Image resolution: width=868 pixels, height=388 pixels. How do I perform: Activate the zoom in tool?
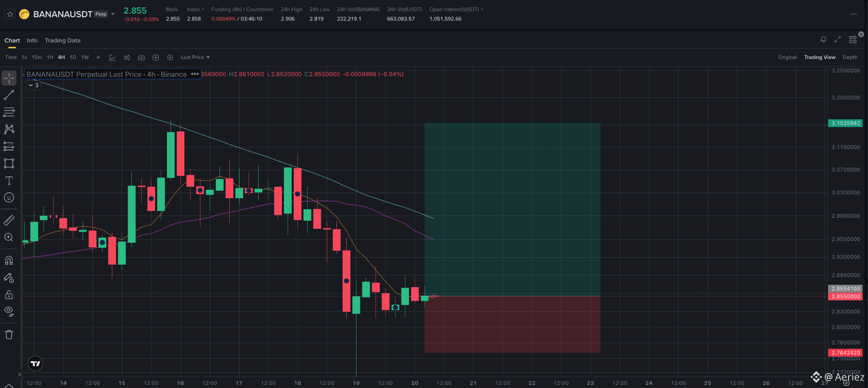9,237
